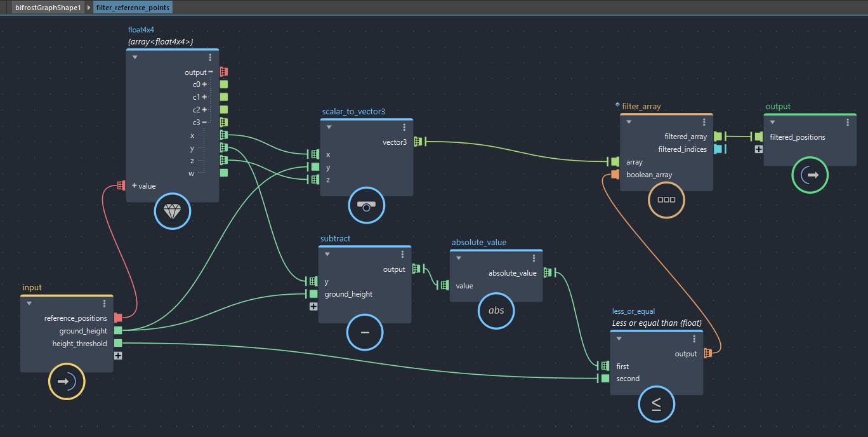Viewport: 868px width, 437px height.
Task: Collapse the subtract node using its triangle
Action: [x=327, y=254]
